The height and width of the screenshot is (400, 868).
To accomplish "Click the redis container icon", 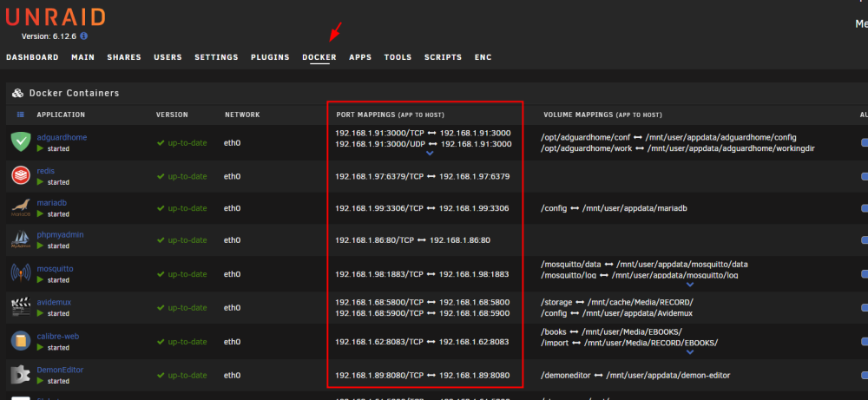I will click(x=21, y=176).
